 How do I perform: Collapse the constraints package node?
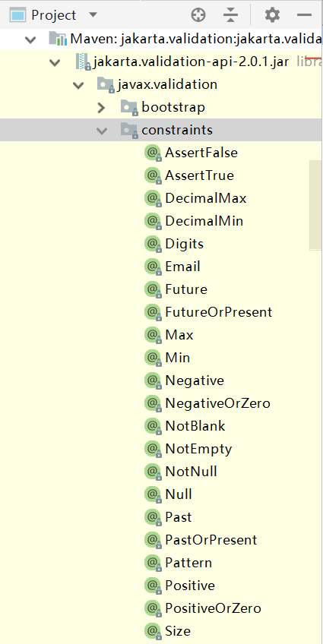[x=101, y=131]
